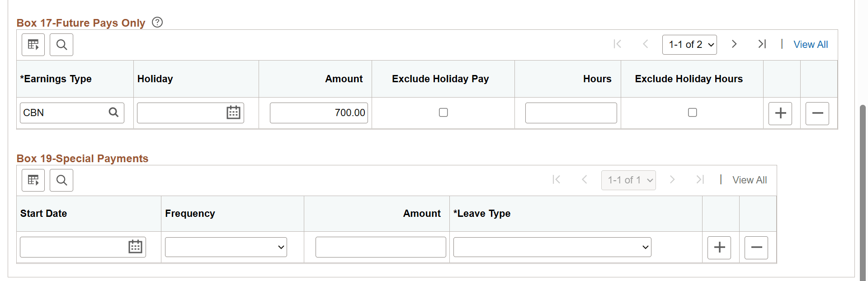Open the 1-1 of 2 row selector

coord(689,45)
